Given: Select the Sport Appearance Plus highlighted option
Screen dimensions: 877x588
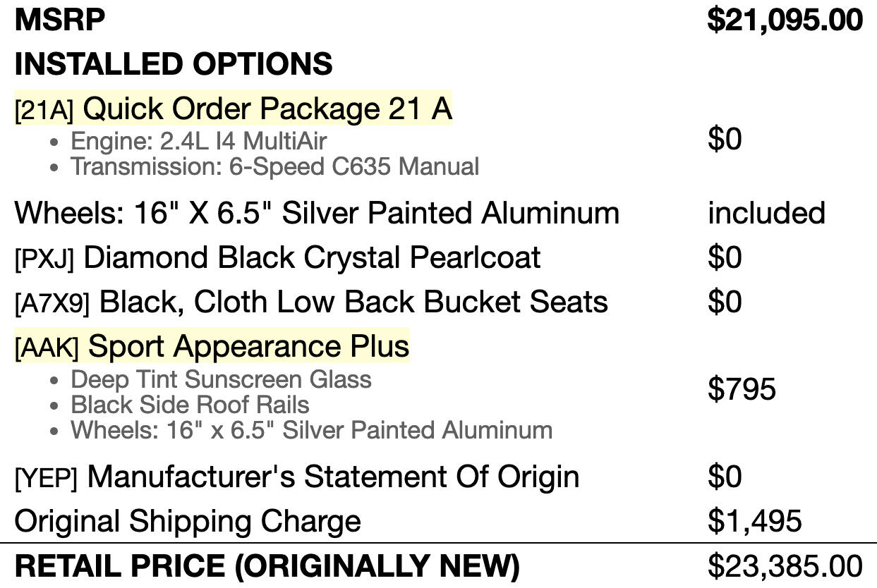Looking at the screenshot, I should 248,346.
